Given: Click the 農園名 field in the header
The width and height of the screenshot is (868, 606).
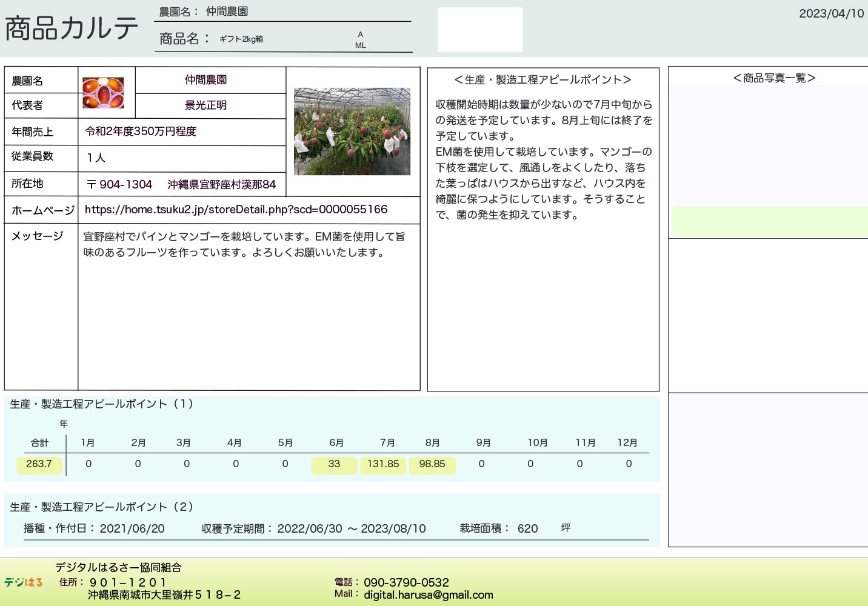Looking at the screenshot, I should 227,12.
